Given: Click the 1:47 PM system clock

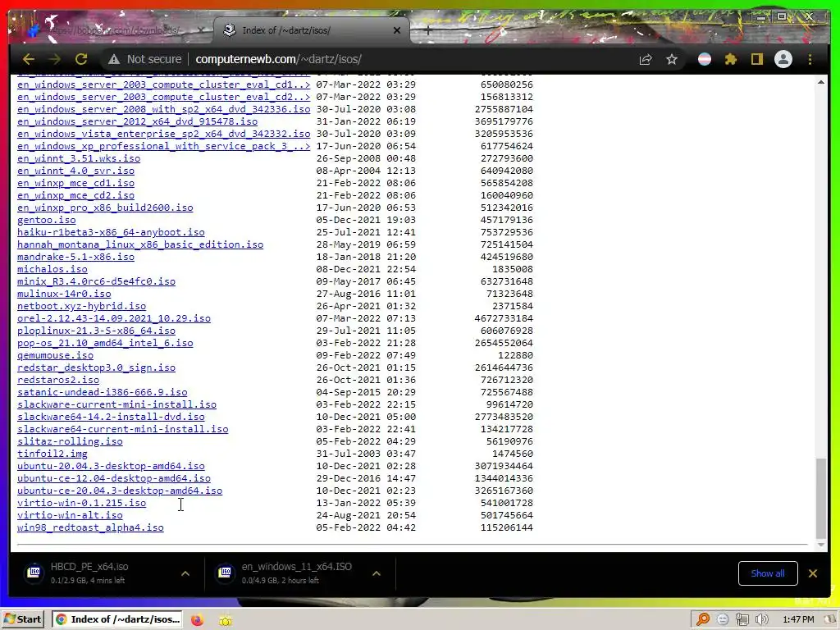Looking at the screenshot, I should pos(798,619).
